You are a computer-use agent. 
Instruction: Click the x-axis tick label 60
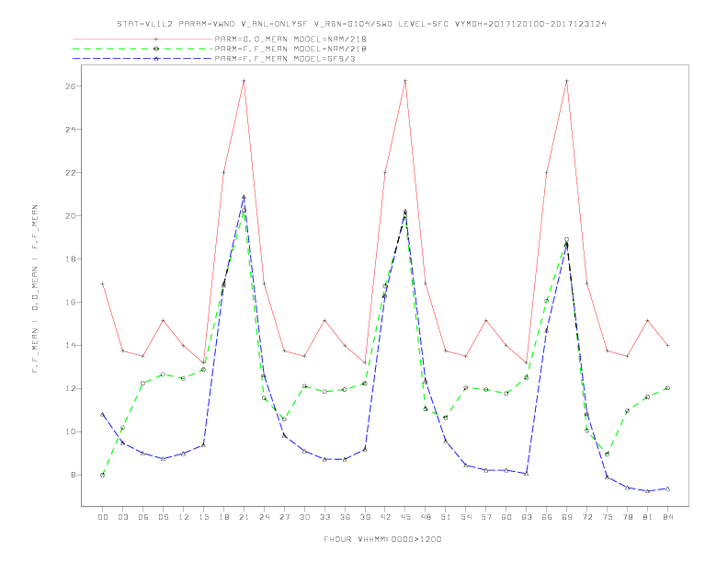point(506,517)
